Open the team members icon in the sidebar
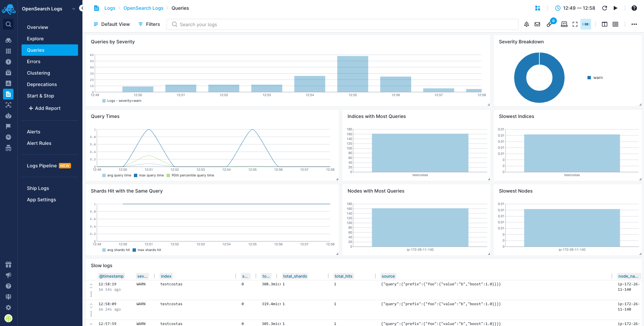 [x=8, y=297]
